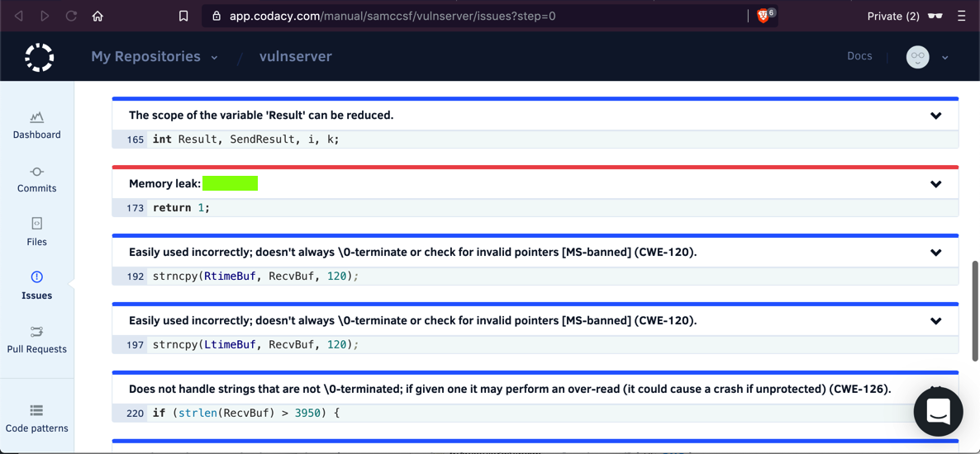Image resolution: width=980 pixels, height=454 pixels.
Task: Click line number 197
Action: 135,344
